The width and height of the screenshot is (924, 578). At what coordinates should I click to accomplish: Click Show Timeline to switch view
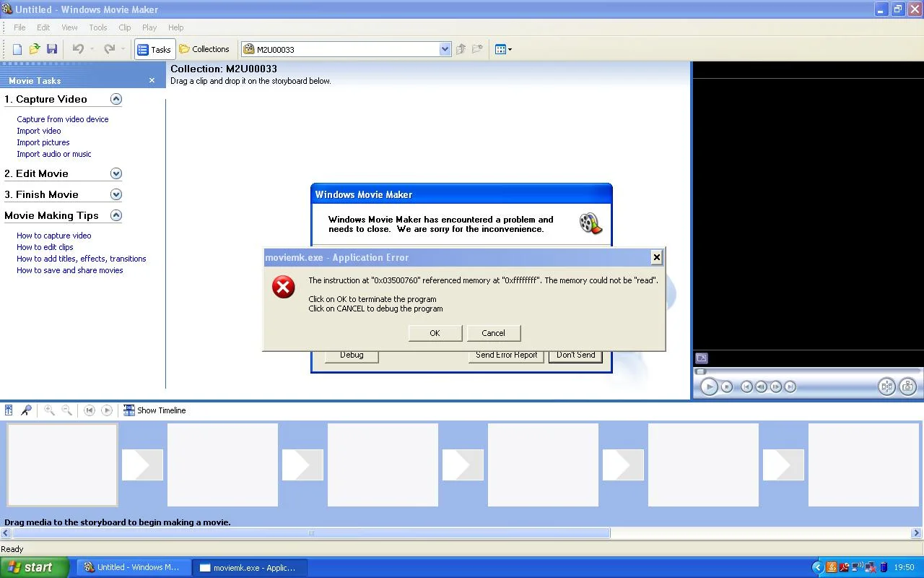(154, 410)
